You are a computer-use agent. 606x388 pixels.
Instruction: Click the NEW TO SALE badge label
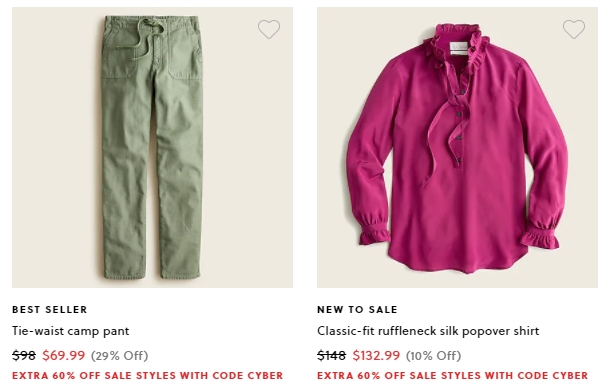(357, 310)
